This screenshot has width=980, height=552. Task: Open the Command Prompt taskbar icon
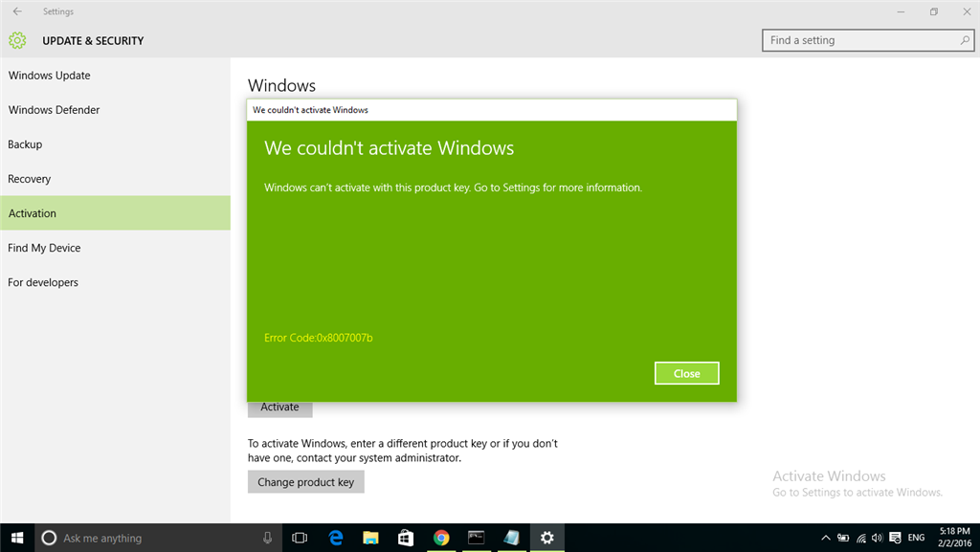point(477,538)
